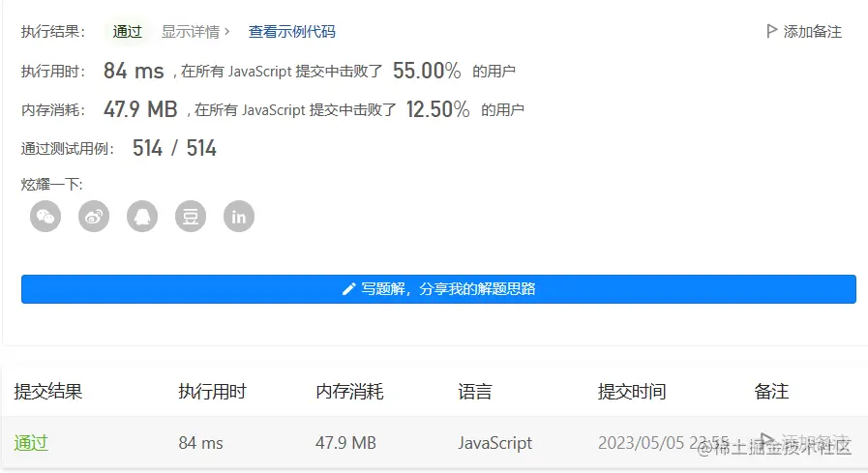Select the 提交结果 column header
Screen dimensions: 868x473
(x=48, y=391)
